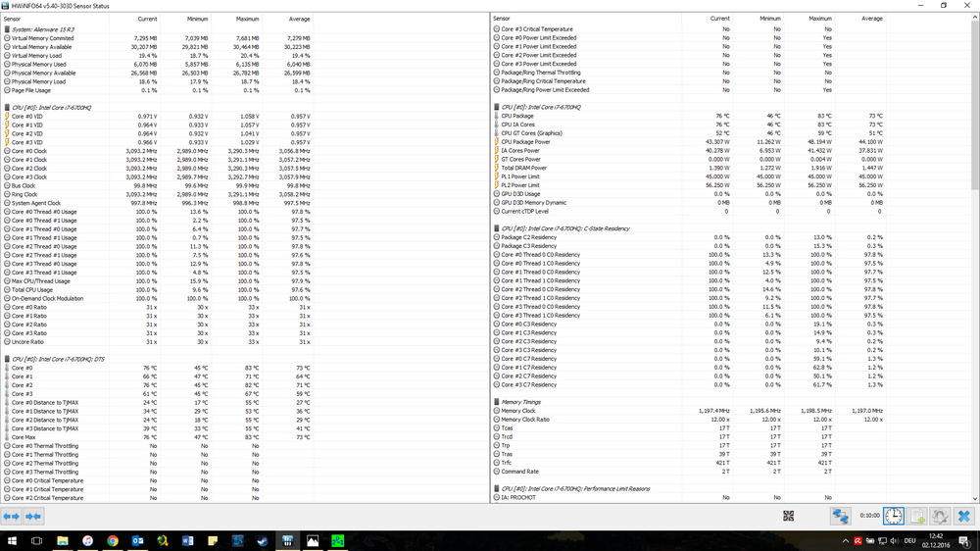Start logging with the add-file sheet icon
The height and width of the screenshot is (551, 980).
click(x=917, y=516)
